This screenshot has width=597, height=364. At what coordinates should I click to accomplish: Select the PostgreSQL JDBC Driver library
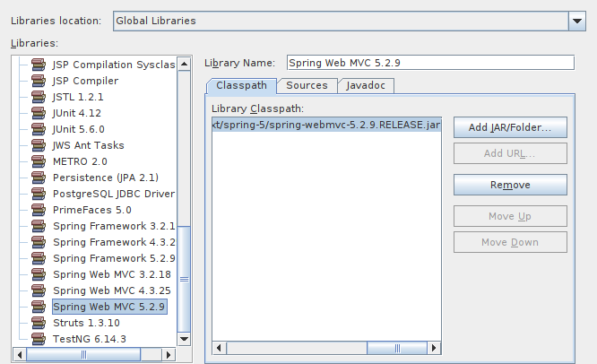(x=114, y=194)
